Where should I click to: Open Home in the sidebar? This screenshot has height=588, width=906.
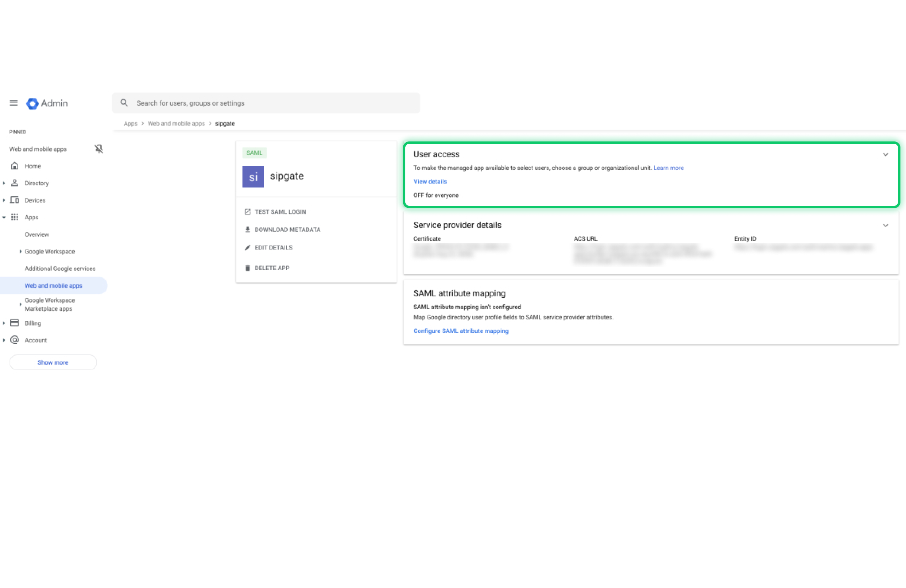pos(33,166)
